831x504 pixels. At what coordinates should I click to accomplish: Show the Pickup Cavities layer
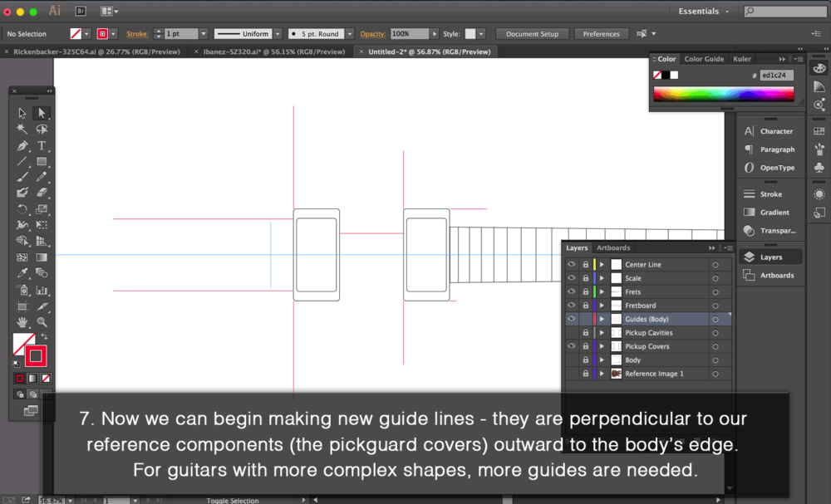571,333
